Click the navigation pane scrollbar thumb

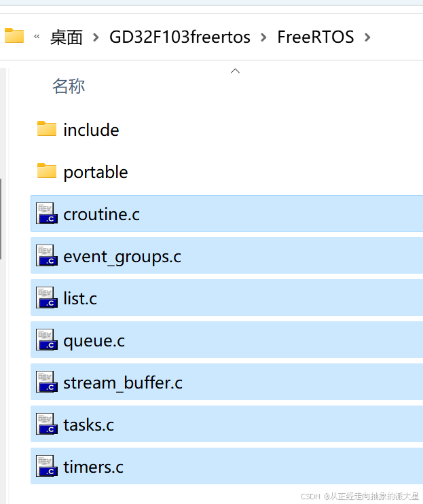pos(1,219)
